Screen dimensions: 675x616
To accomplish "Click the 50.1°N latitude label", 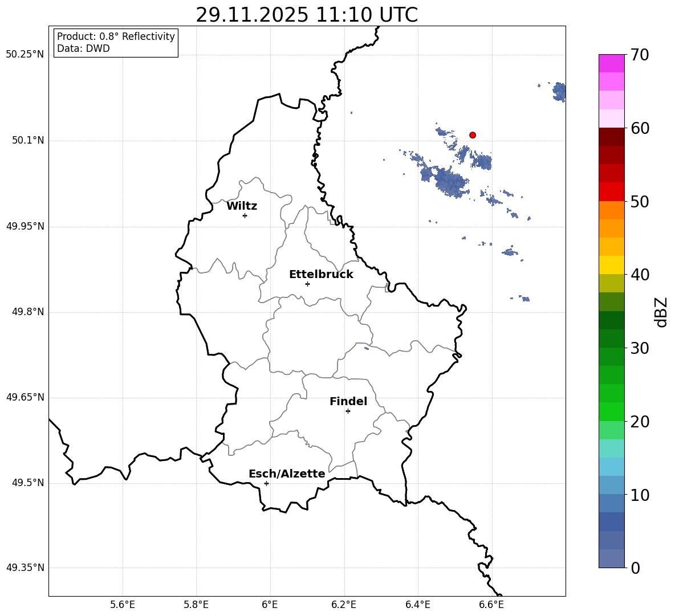I will (28, 141).
